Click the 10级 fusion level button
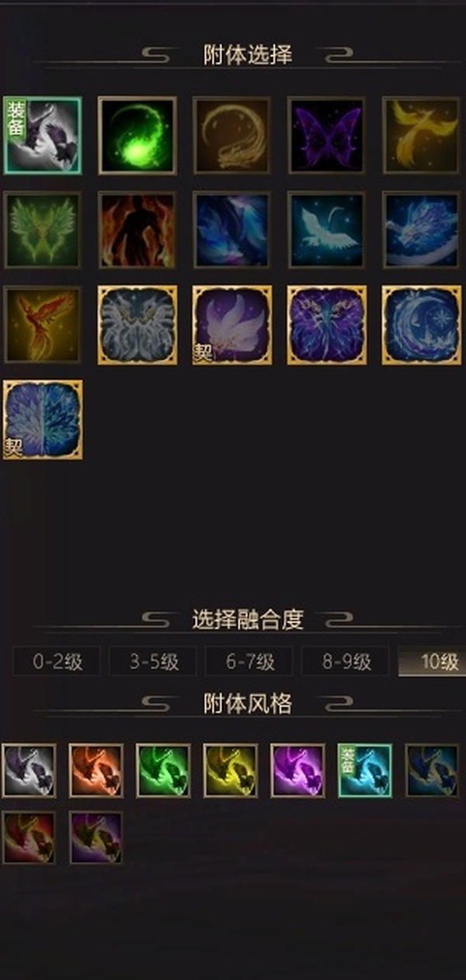 (x=432, y=662)
